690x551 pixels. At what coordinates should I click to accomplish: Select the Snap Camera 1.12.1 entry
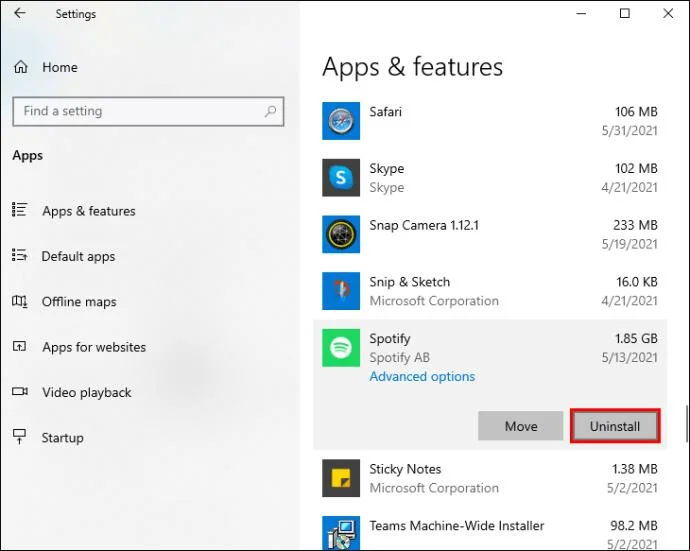coord(424,225)
